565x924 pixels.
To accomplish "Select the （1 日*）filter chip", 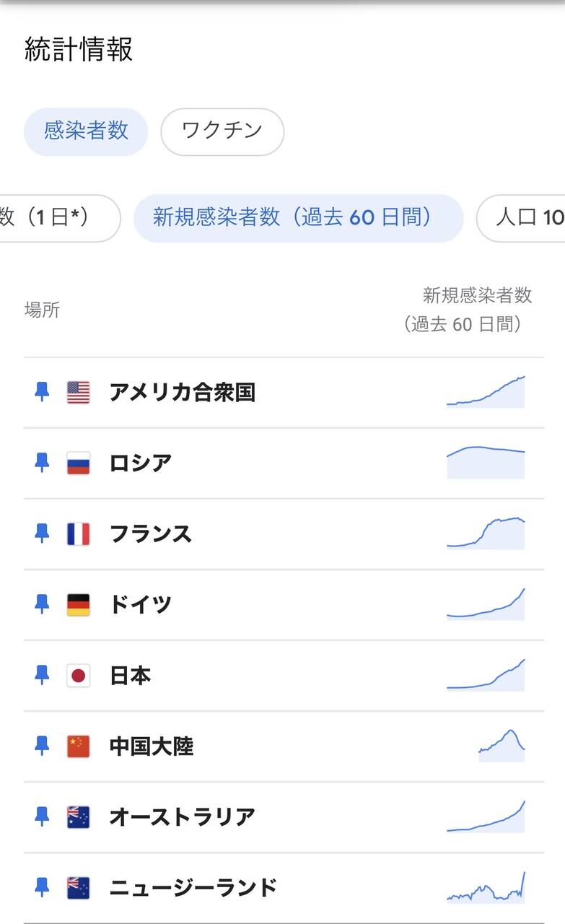I will pos(58,218).
